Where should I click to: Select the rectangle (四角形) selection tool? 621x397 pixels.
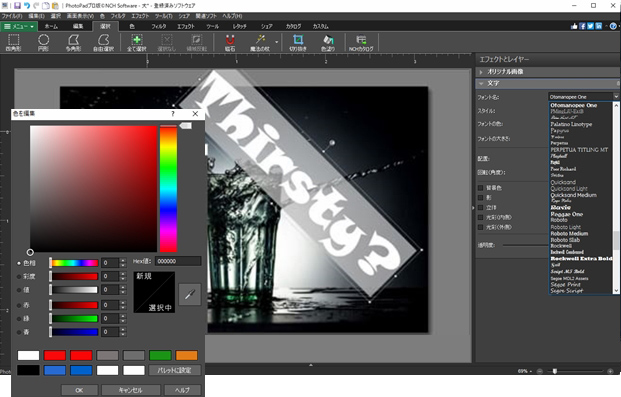(x=13, y=42)
